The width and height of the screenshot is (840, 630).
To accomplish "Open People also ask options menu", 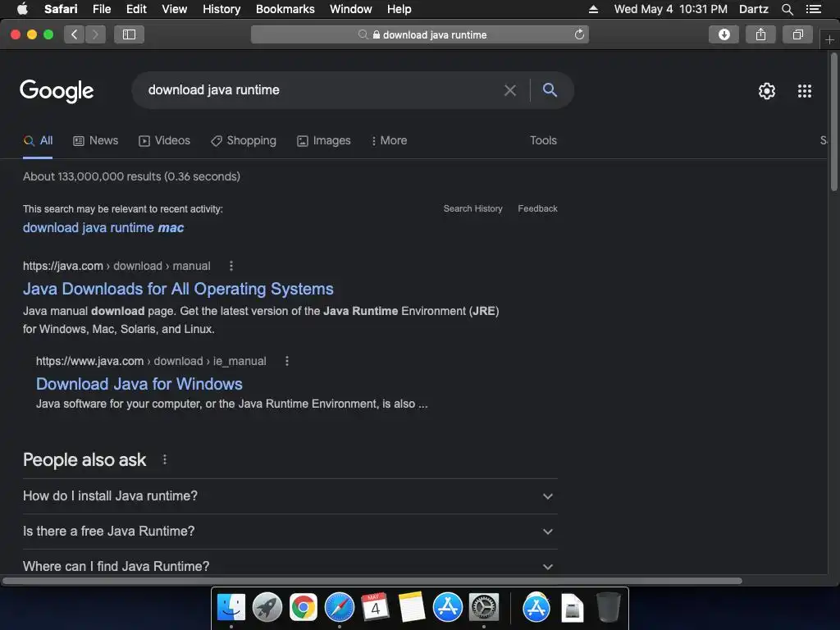I will pos(164,459).
